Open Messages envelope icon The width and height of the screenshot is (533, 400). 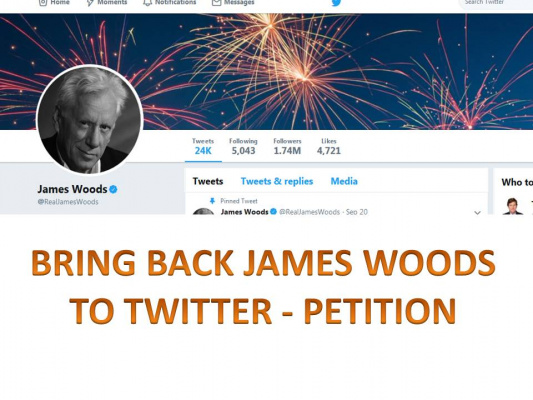[x=216, y=3]
